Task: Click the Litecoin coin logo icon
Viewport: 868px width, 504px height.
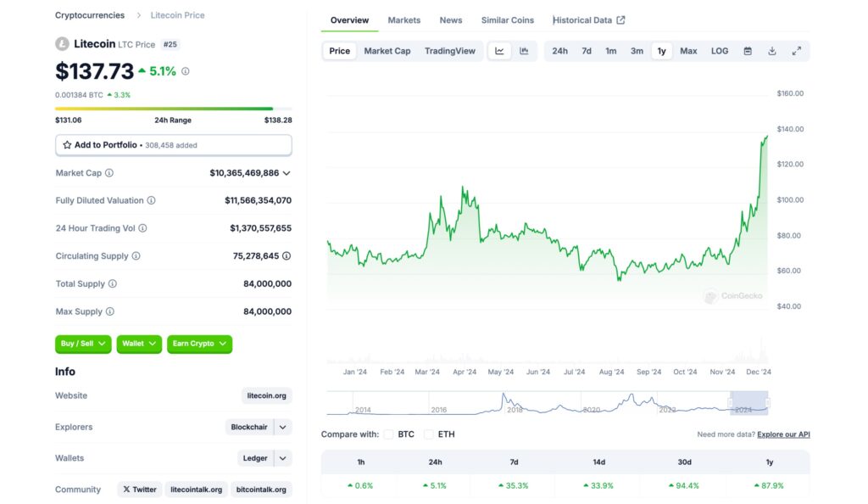Action: point(62,44)
